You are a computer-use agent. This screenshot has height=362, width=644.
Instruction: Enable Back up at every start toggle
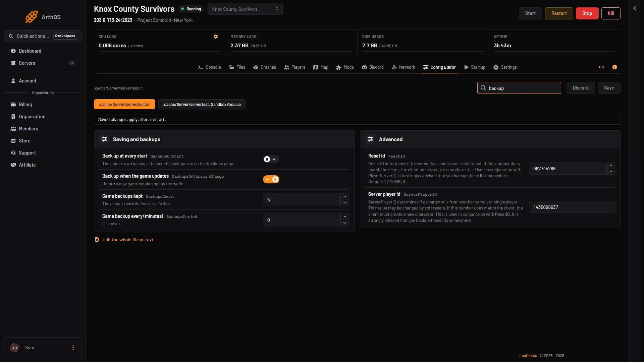pyautogui.click(x=271, y=159)
